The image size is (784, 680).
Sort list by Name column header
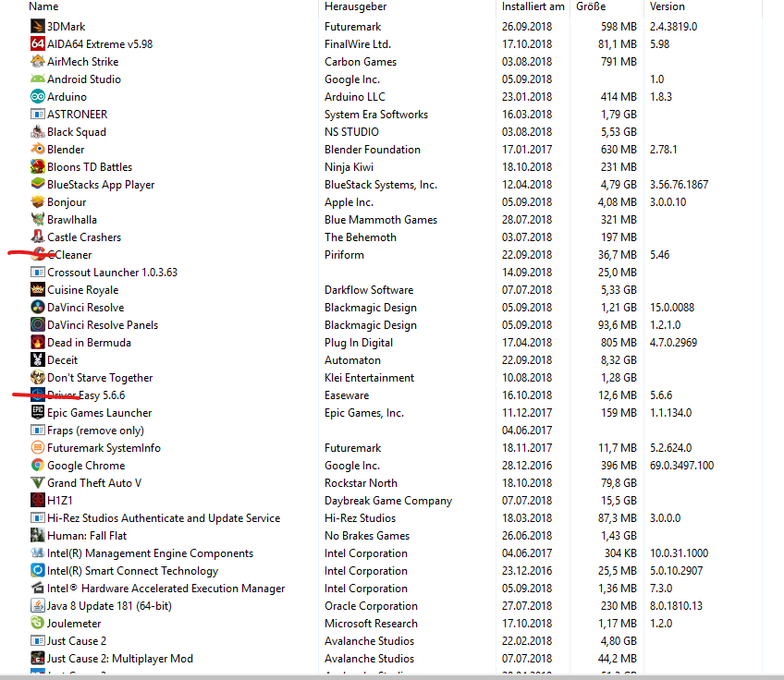pyautogui.click(x=43, y=6)
